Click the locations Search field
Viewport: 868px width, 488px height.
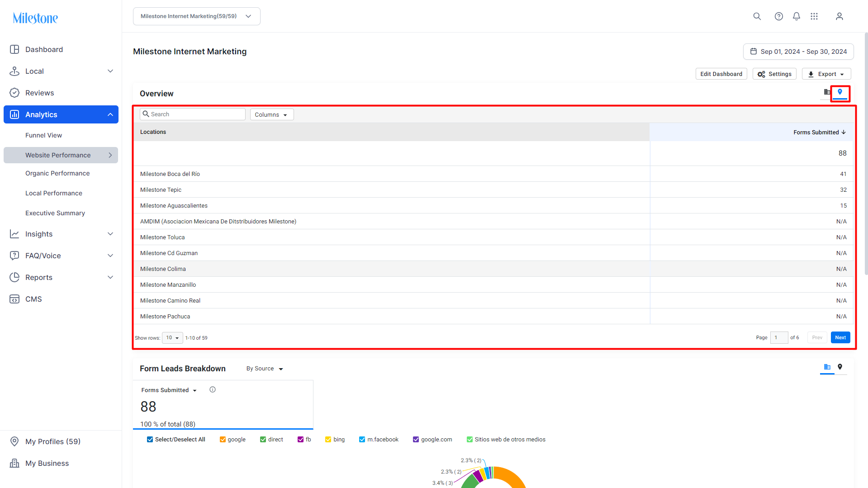(193, 114)
